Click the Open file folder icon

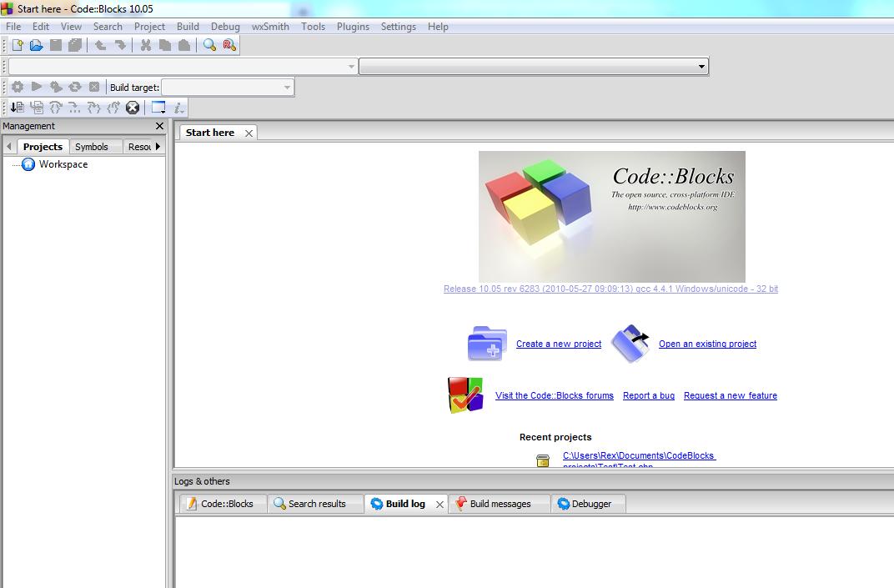pyautogui.click(x=37, y=45)
